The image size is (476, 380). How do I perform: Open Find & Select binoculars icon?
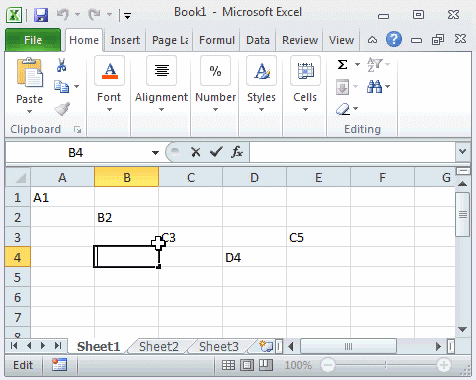pos(374,87)
